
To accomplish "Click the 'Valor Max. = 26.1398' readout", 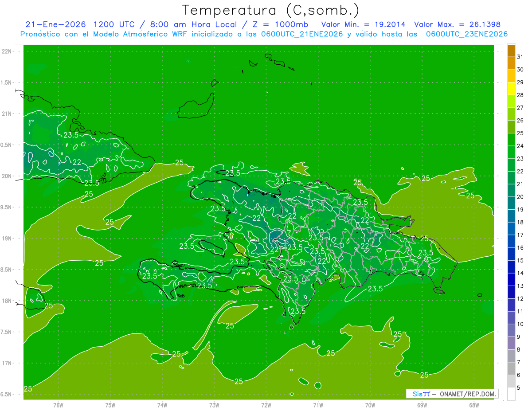I will (x=457, y=24).
